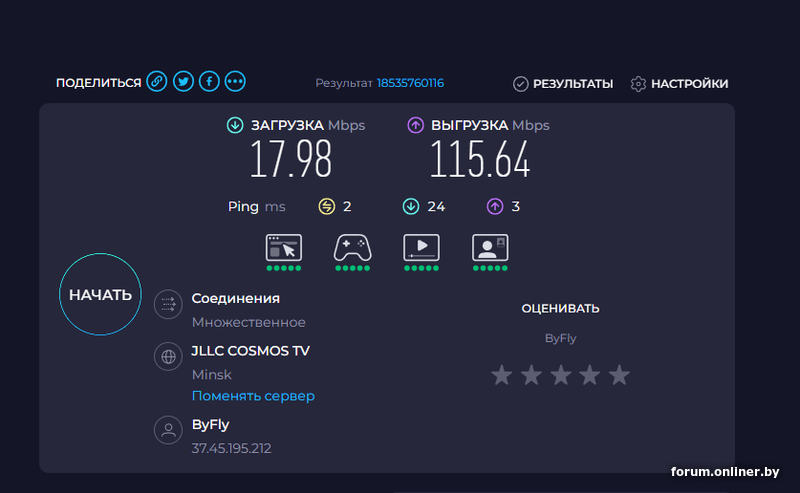Rate ByFly with three stars
800x493 pixels.
point(560,375)
